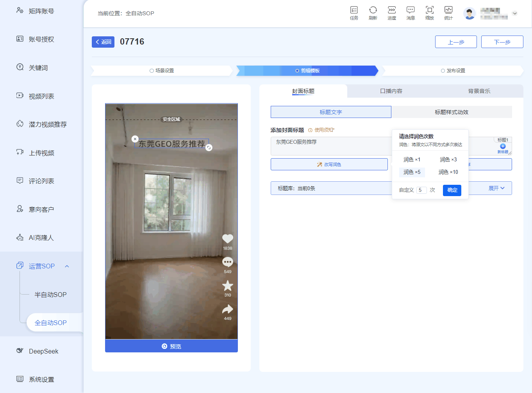532x393 pixels.
Task: Open the 进度 progress icon
Action: [392, 13]
